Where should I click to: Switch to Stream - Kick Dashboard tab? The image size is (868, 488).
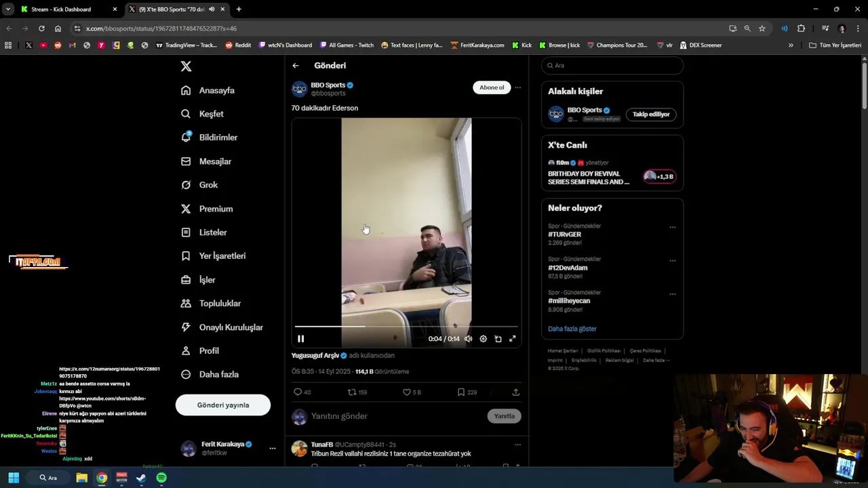point(68,9)
